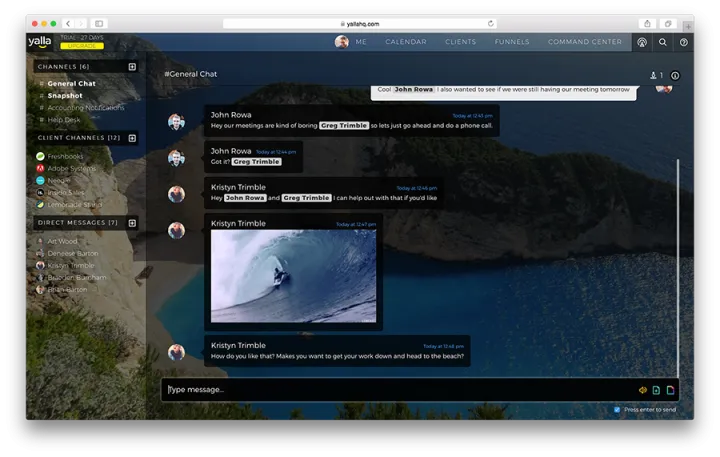Open the Calendar menu item

[x=405, y=42]
